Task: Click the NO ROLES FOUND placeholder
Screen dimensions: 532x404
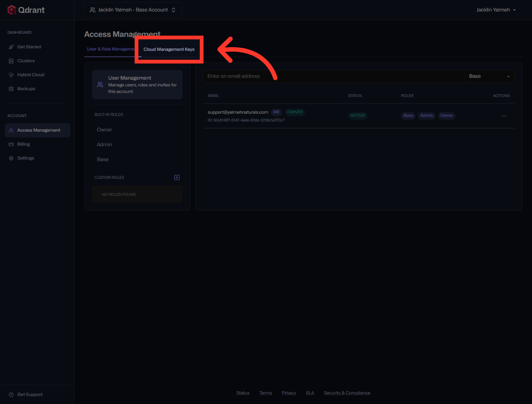Action: (x=137, y=195)
